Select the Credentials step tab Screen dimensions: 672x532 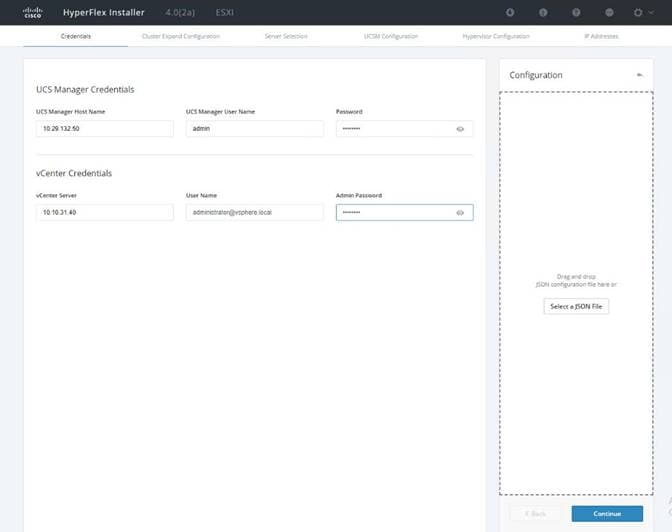pyautogui.click(x=76, y=36)
